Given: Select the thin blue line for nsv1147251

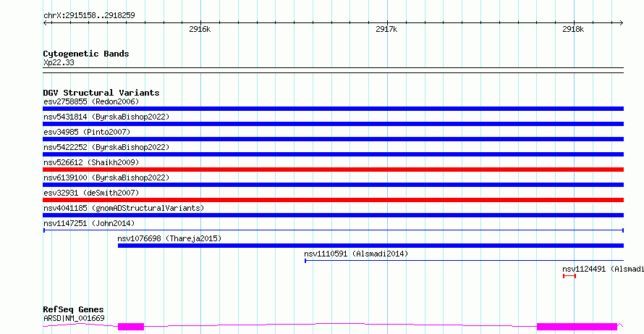Looking at the screenshot, I should pyautogui.click(x=333, y=230).
